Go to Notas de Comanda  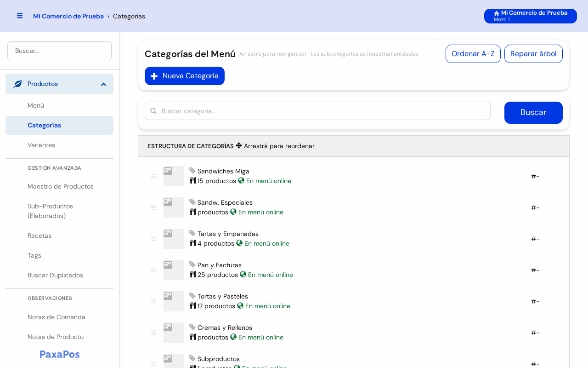59,317
